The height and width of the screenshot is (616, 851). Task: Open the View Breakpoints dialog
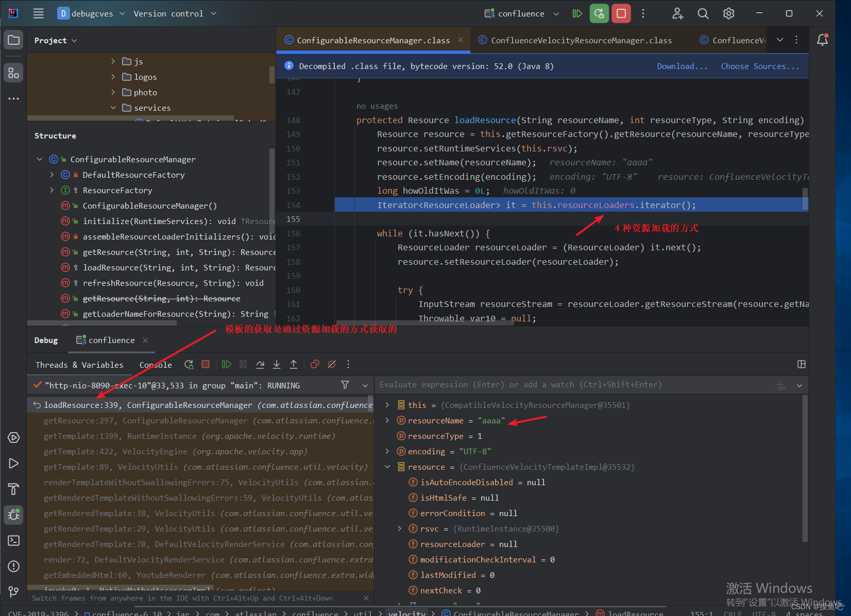pyautogui.click(x=315, y=364)
